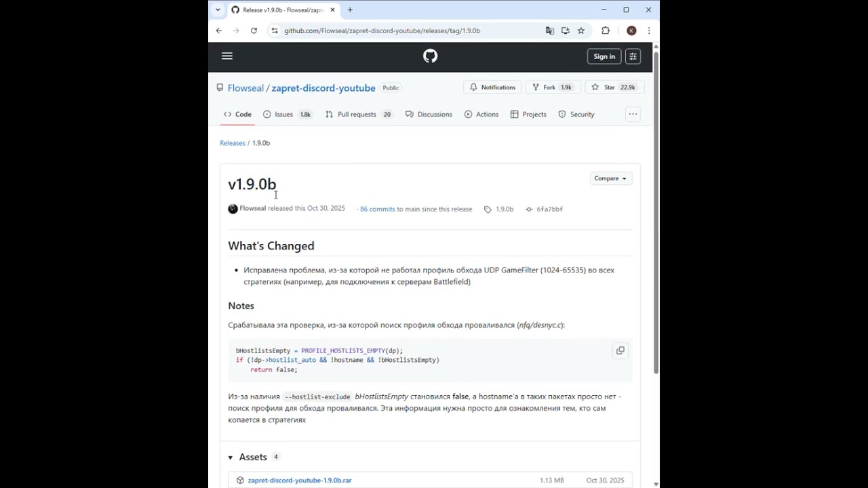Open the Pull requests tab

356,115
